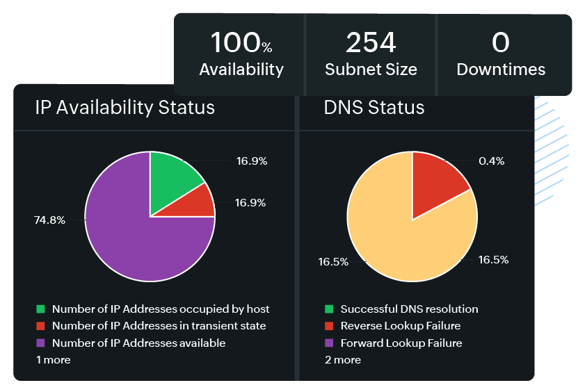Click the 0 Downtimes stat card

tap(501, 54)
